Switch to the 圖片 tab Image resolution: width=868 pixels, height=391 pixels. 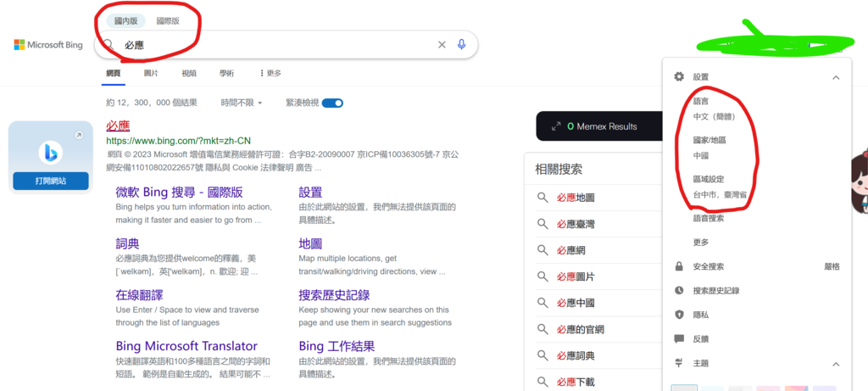(151, 73)
